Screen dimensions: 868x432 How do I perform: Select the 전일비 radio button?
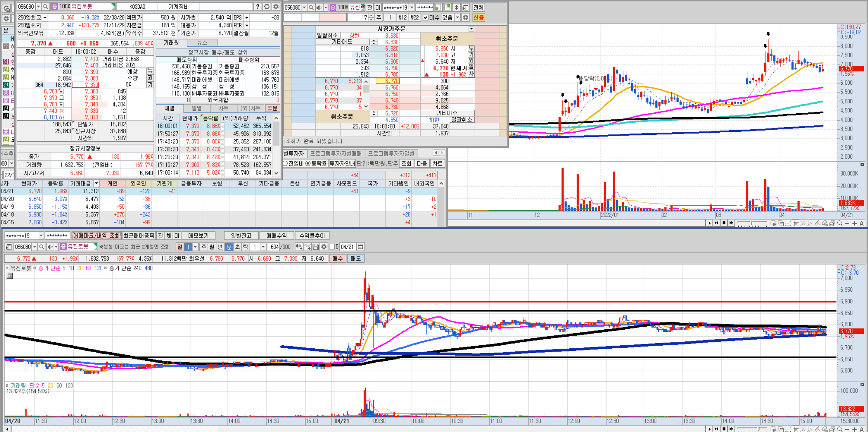pos(286,163)
